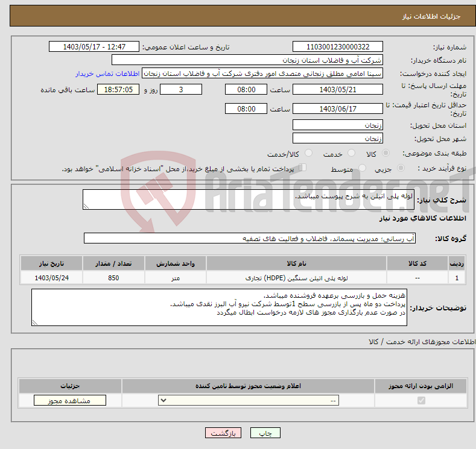Select the کالا/خدمت radio button

[308, 153]
